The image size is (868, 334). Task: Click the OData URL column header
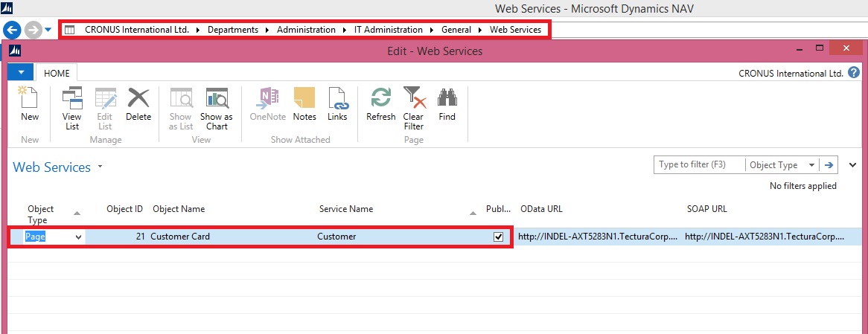pyautogui.click(x=541, y=209)
